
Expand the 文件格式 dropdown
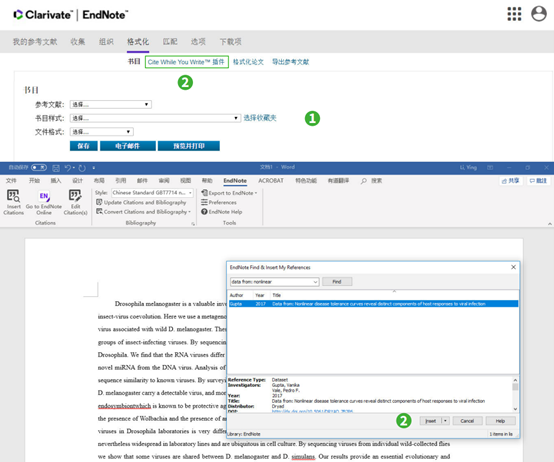point(101,132)
